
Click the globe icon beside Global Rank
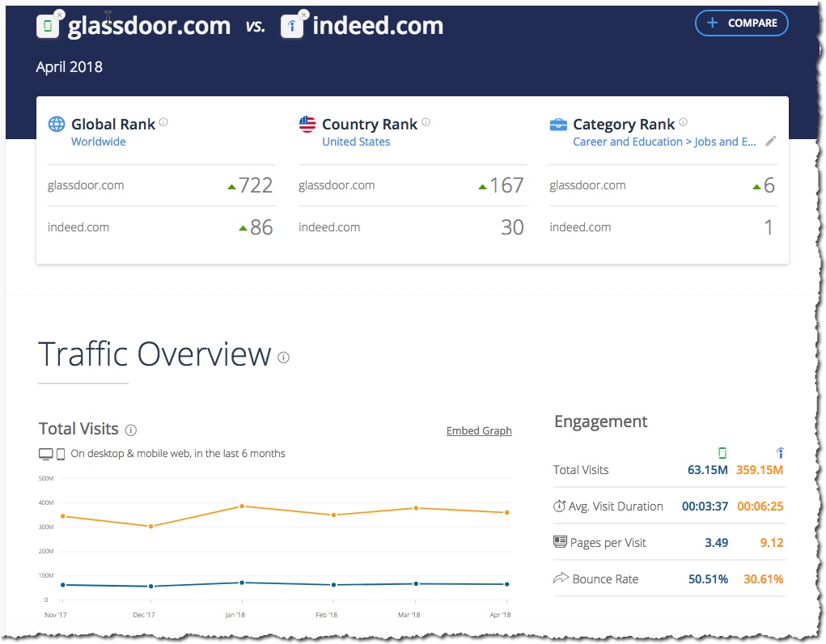pos(56,125)
